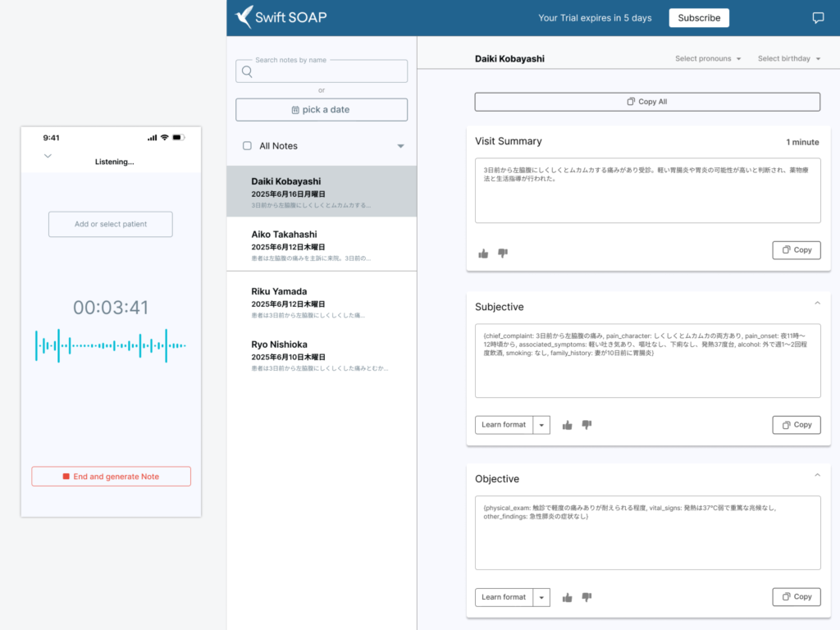The image size is (840, 630).
Task: Click the Swift SOAP hummingbird logo
Action: 244,17
